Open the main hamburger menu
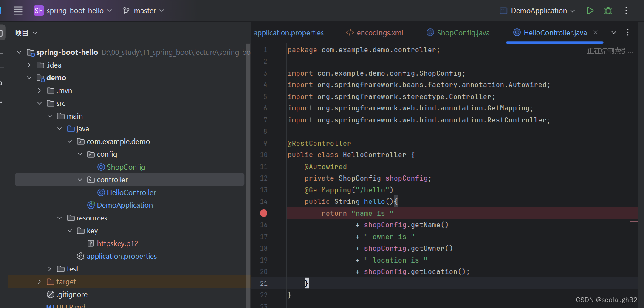The width and height of the screenshot is (644, 308). point(18,11)
